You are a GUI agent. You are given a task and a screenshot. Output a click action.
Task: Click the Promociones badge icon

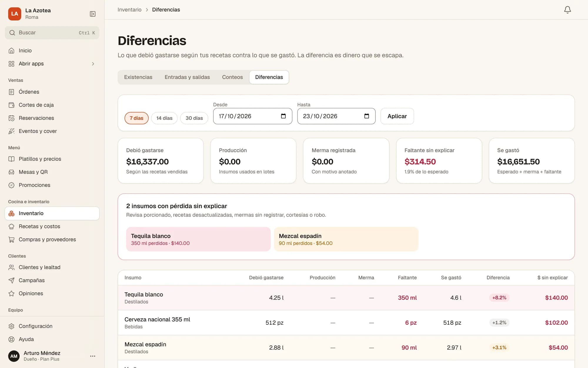(11, 185)
